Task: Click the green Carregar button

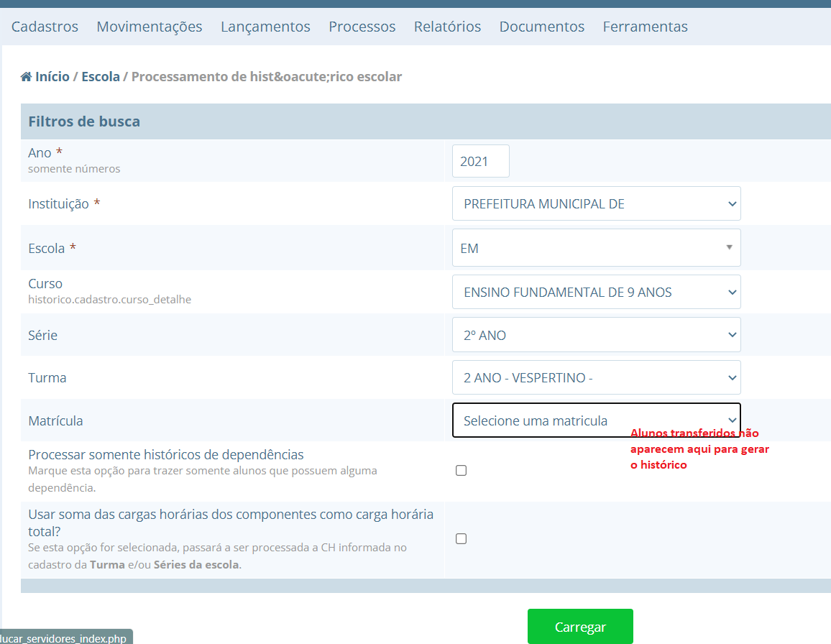Action: click(580, 627)
